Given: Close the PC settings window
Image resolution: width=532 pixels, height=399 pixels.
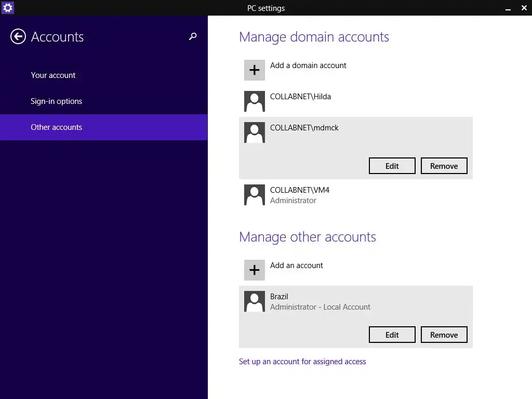Looking at the screenshot, I should (x=524, y=8).
